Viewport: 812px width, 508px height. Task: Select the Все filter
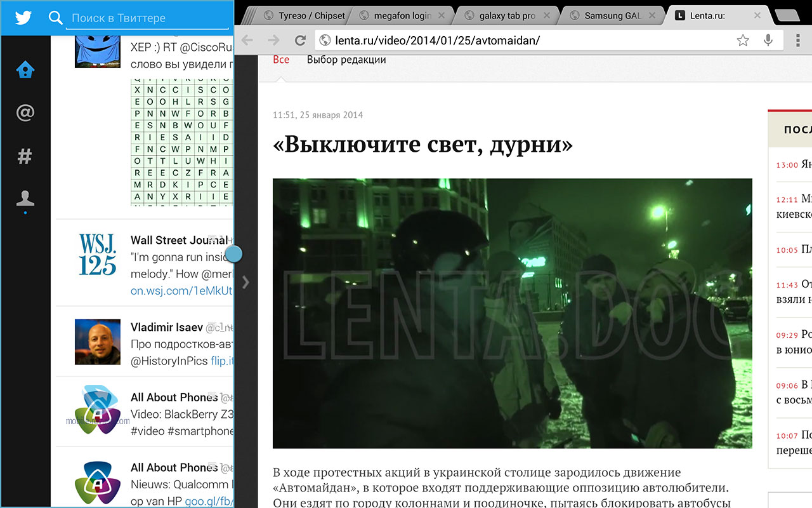[281, 60]
